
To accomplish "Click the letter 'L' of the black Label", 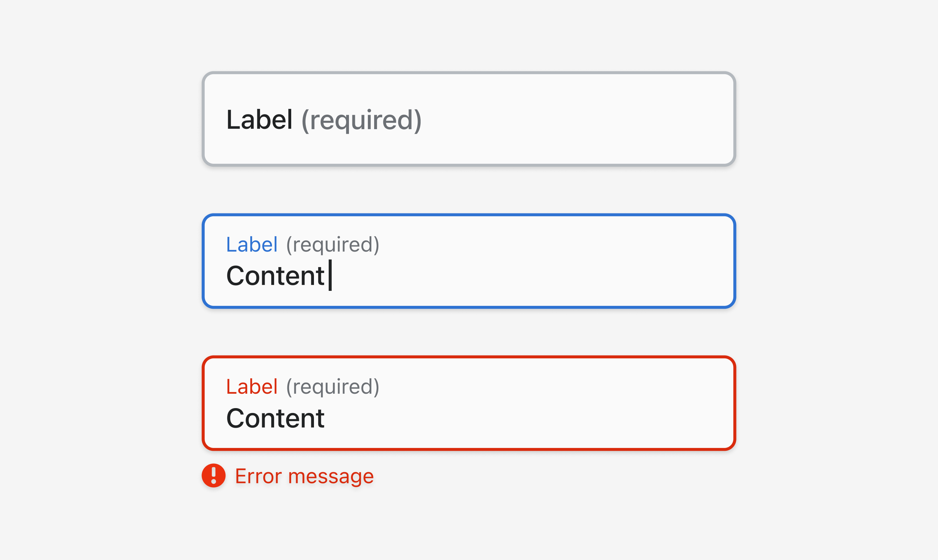I will 233,120.
